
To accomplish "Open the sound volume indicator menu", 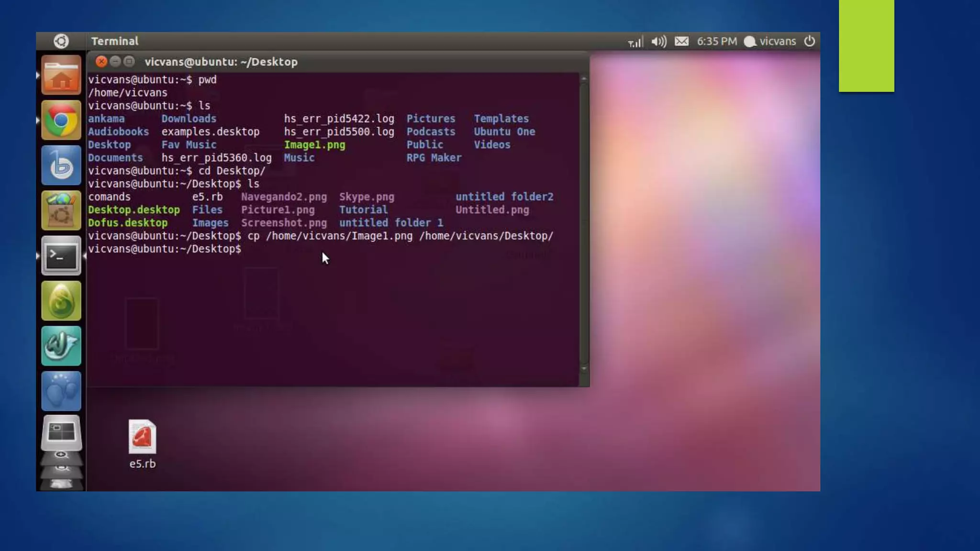I will pyautogui.click(x=658, y=42).
